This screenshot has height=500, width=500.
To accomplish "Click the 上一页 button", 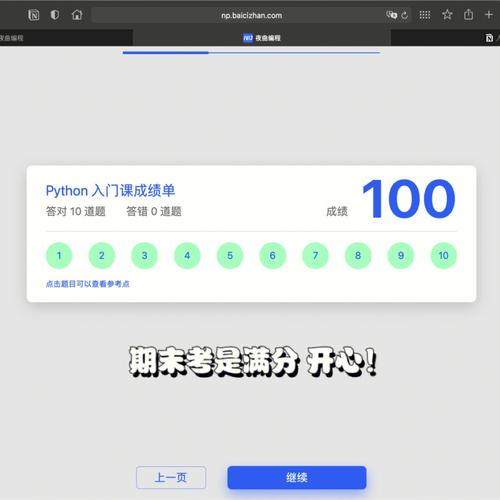I will pos(171,477).
